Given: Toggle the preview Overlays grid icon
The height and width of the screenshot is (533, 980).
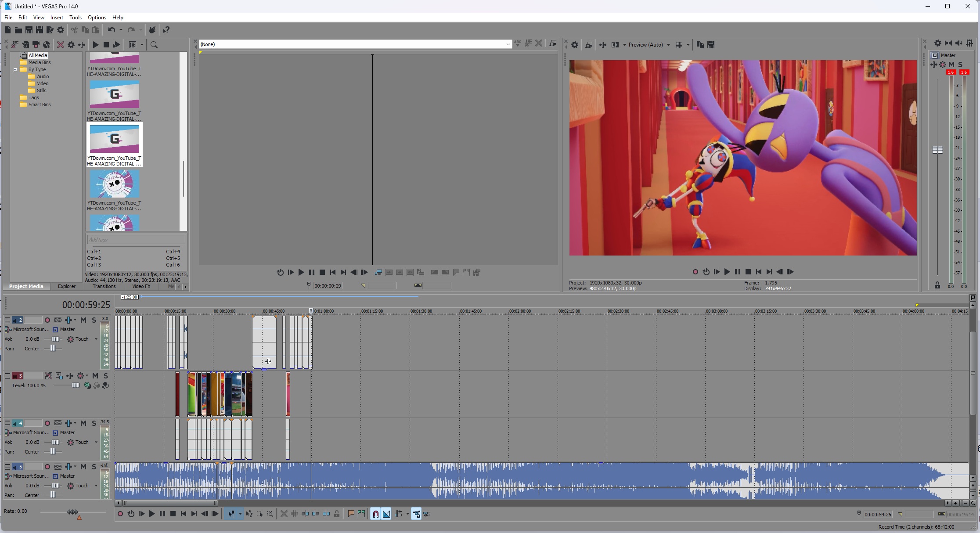Looking at the screenshot, I should (x=679, y=45).
